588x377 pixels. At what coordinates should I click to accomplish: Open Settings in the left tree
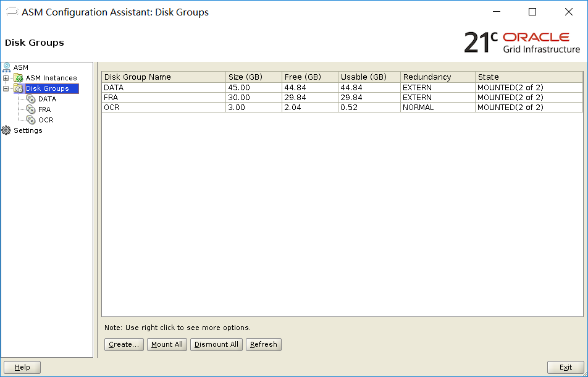(x=28, y=130)
